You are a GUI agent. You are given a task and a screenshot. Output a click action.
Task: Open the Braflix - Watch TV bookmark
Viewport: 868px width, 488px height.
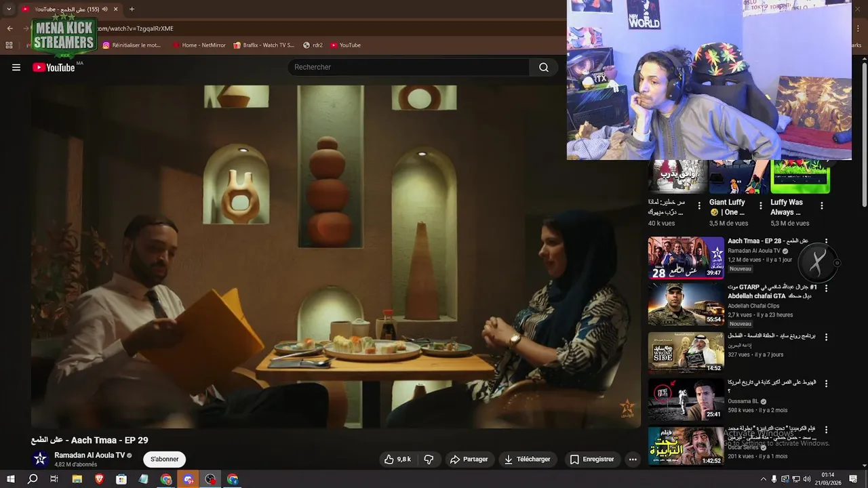(264, 45)
